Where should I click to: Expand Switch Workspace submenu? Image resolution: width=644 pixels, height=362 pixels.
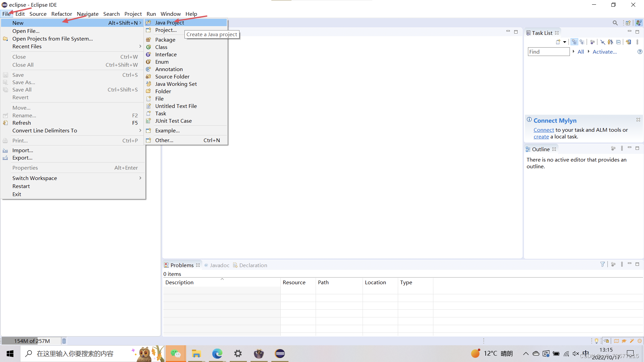[73, 178]
